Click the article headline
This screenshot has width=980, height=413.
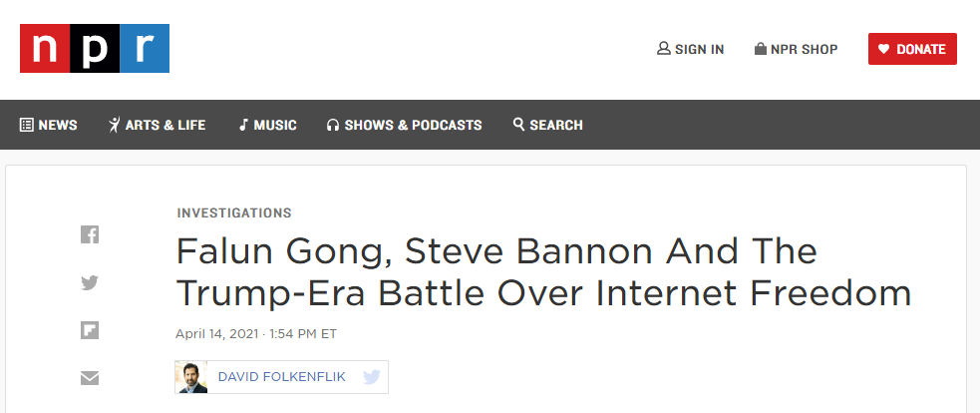point(543,271)
